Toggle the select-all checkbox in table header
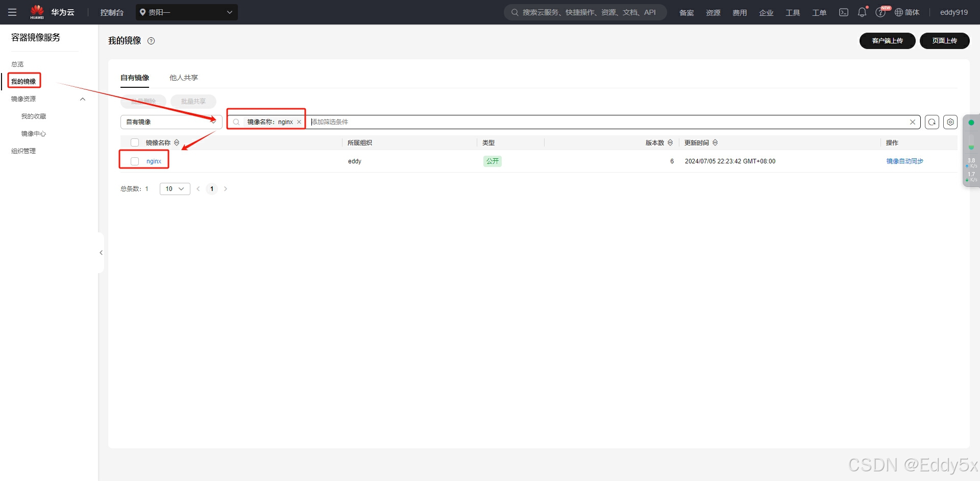Screen dimensions: 980x481 point(135,142)
